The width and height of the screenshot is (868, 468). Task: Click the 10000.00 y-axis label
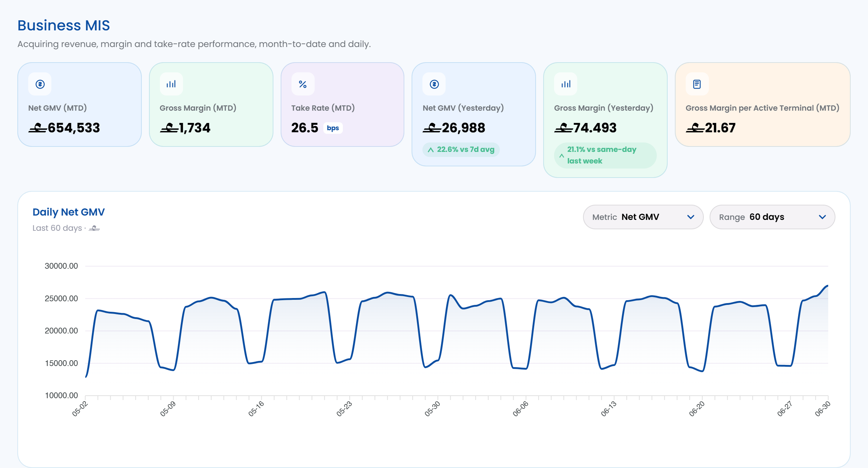pyautogui.click(x=61, y=395)
